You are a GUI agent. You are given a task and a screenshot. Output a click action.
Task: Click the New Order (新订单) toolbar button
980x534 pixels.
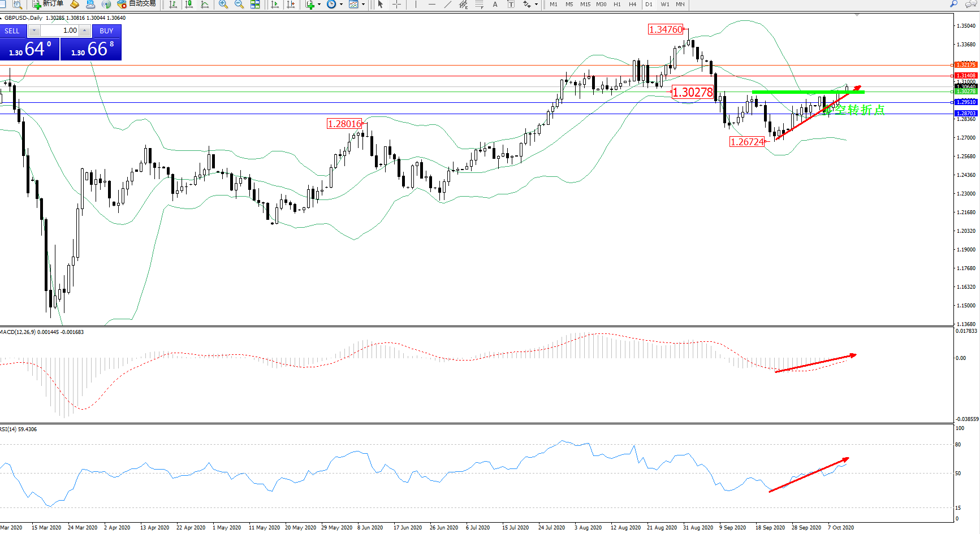click(48, 4)
